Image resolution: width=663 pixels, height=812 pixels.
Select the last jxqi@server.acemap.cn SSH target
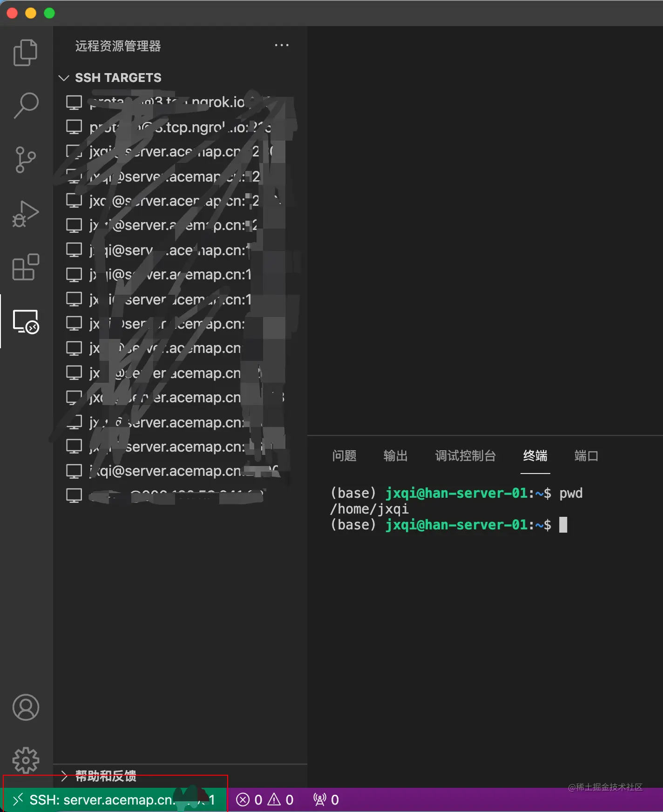point(179,471)
